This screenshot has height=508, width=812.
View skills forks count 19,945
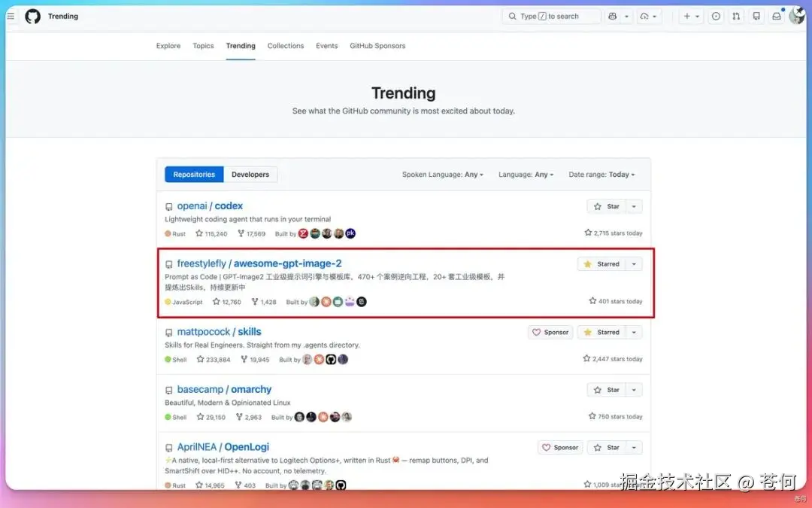pos(255,359)
